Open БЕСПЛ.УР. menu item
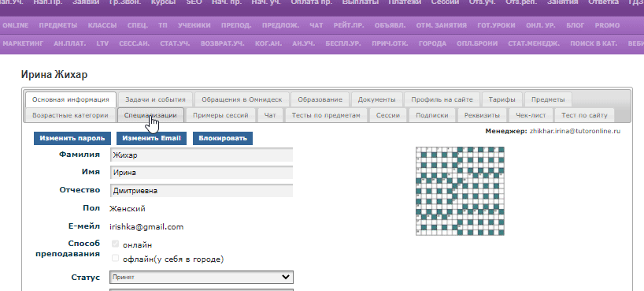Image resolution: width=644 pixels, height=291 pixels. (343, 43)
